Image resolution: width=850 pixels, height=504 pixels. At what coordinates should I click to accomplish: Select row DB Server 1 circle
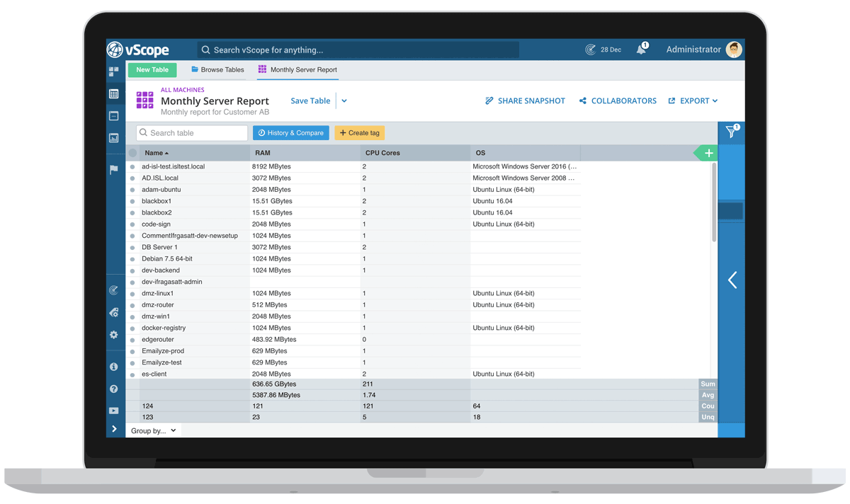[132, 248]
